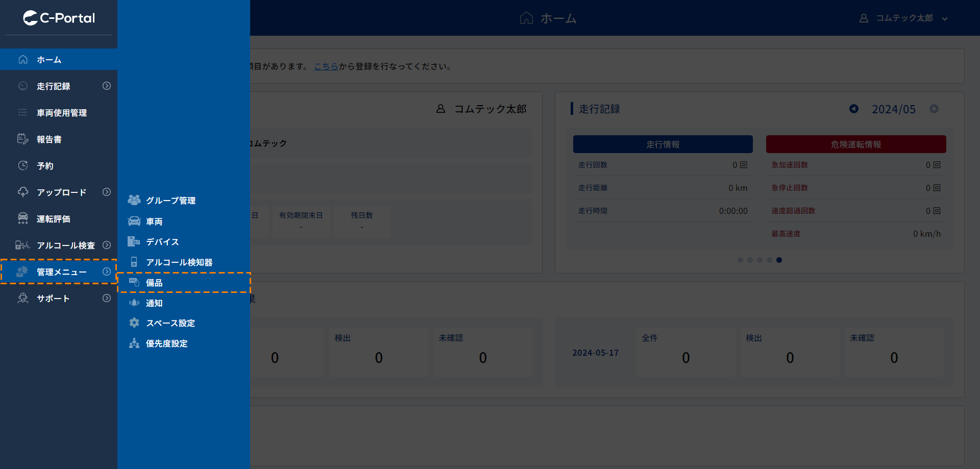This screenshot has width=980, height=469.
Task: Expand the アルコール検査 sidebar arrow
Action: tap(107, 245)
